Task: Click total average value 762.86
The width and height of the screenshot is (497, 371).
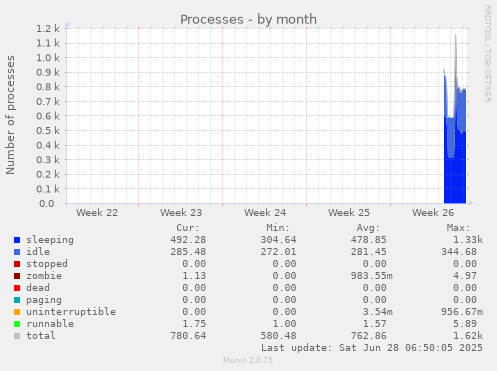Action: (x=369, y=336)
